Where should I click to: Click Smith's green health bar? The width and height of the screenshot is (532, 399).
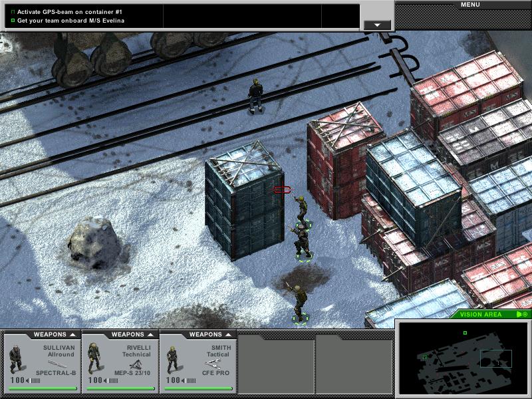(x=198, y=388)
